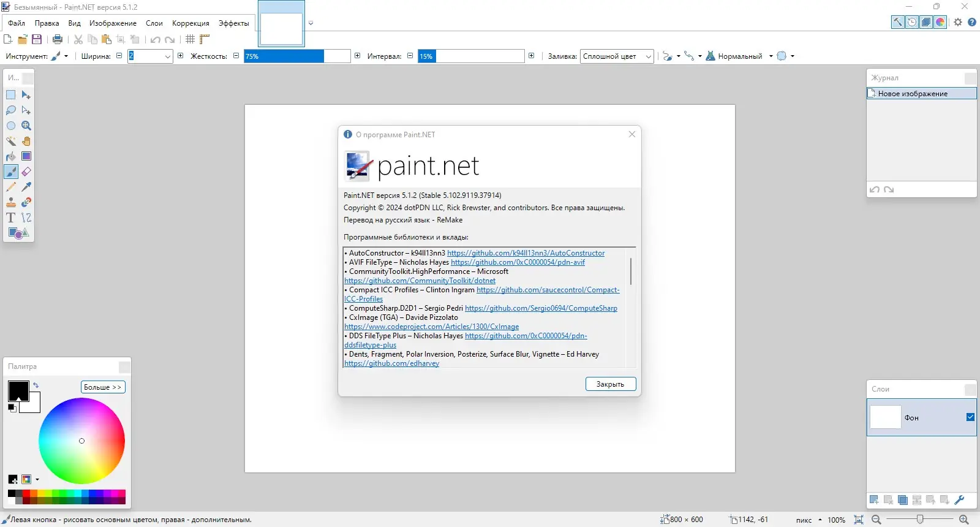The width and height of the screenshot is (980, 527).
Task: Select the Line/Curve tool
Action: (x=26, y=218)
